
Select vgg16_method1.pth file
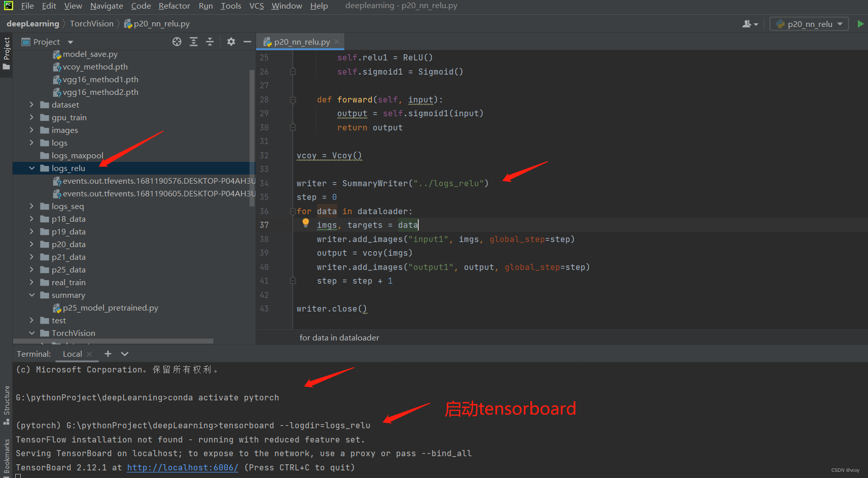(x=100, y=79)
